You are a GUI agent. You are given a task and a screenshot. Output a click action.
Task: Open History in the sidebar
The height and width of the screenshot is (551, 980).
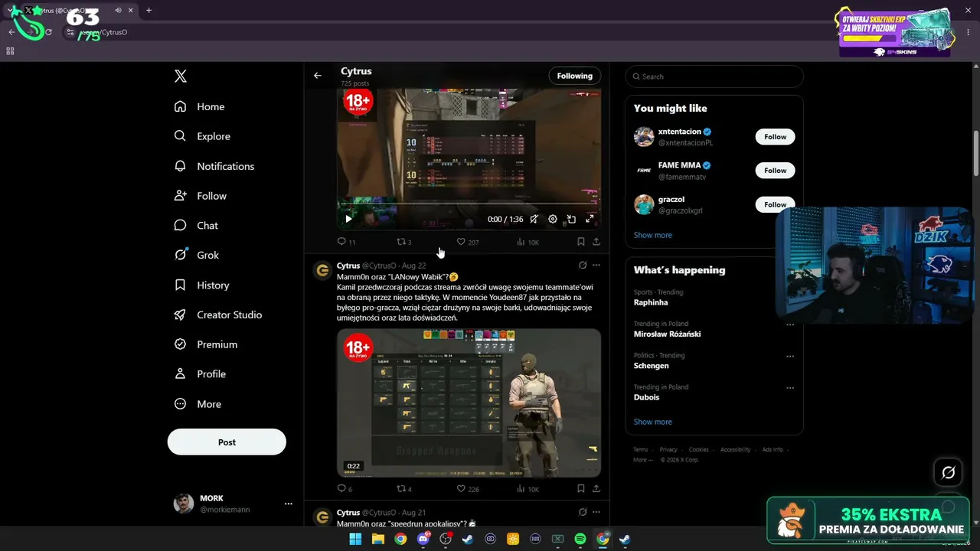click(x=202, y=285)
